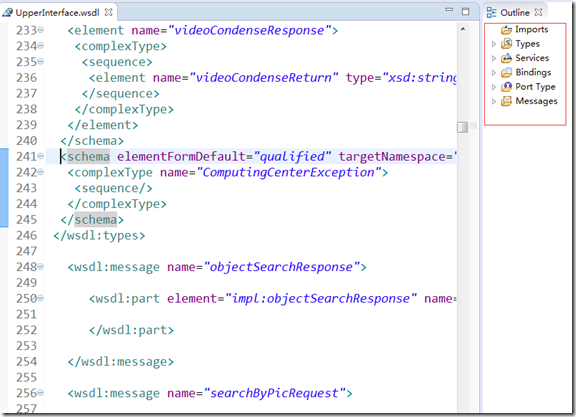Collapse the fold at line 233
576x417 pixels.
point(40,30)
